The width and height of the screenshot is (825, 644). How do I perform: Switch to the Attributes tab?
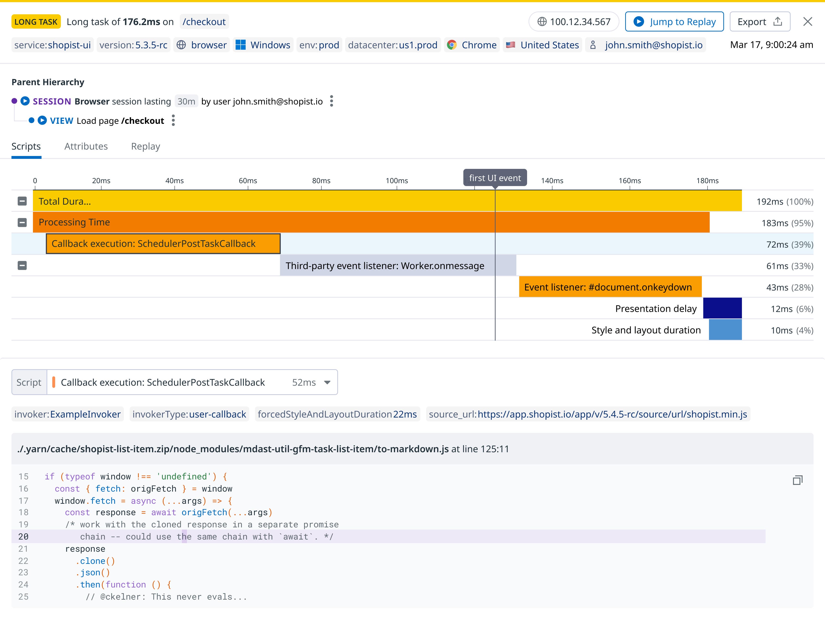[86, 146]
